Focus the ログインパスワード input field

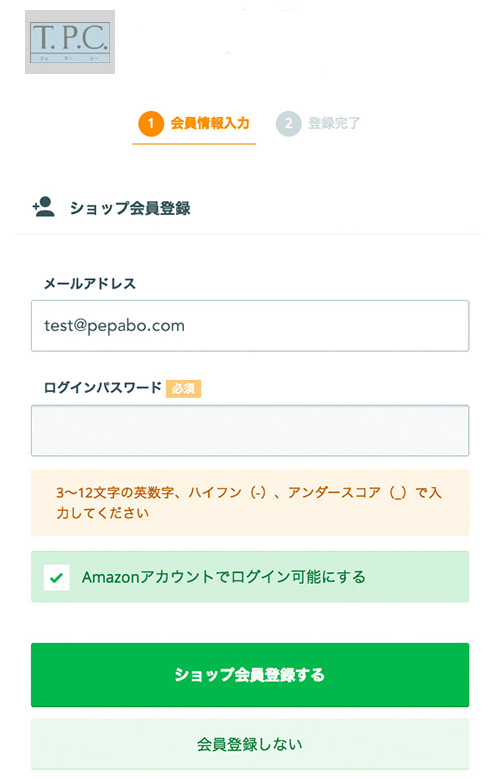(250, 431)
